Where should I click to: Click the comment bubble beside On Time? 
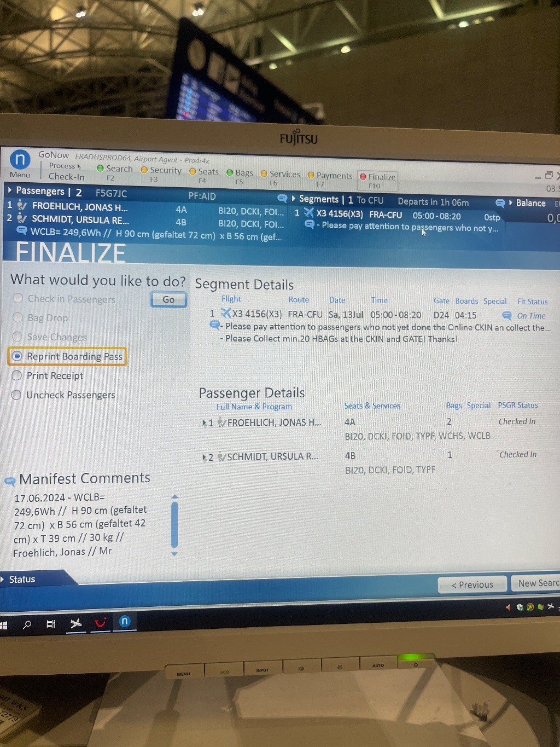click(x=506, y=315)
